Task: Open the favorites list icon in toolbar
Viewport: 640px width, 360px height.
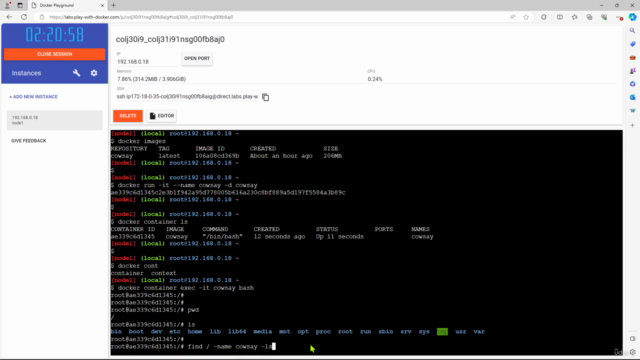Action: (x=575, y=17)
